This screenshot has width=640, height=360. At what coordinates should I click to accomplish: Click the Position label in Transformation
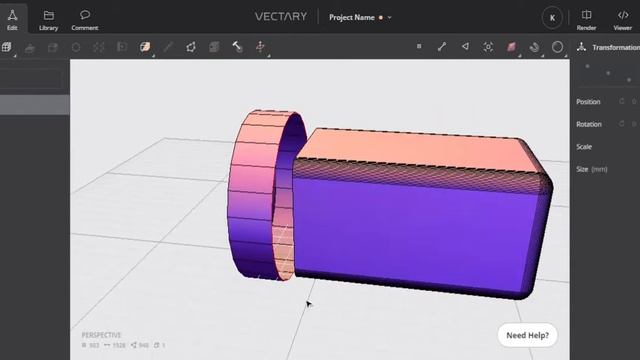click(x=588, y=102)
